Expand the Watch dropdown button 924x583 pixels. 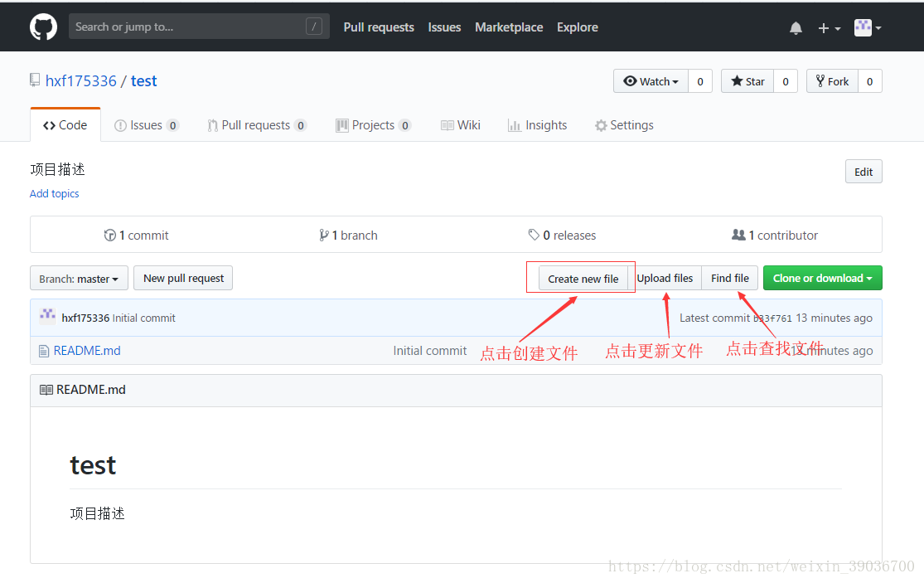coord(651,81)
